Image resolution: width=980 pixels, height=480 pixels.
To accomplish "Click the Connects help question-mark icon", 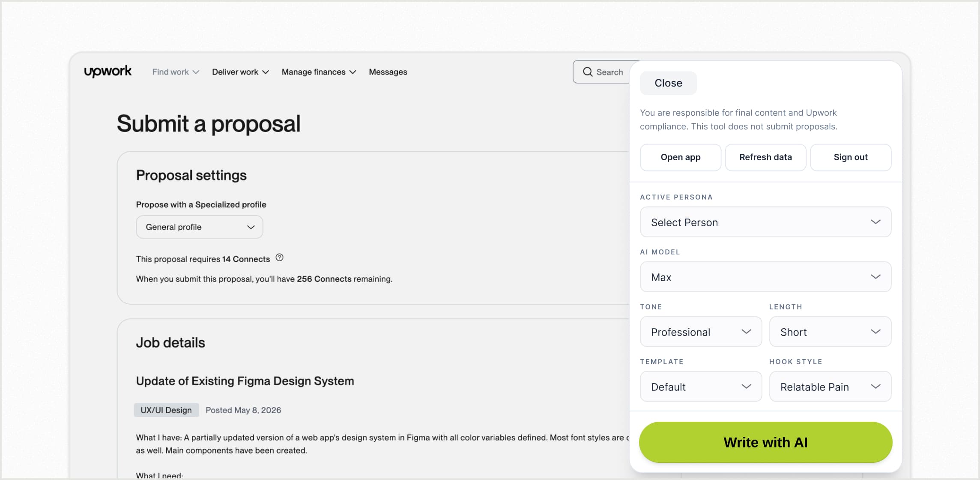I will (280, 258).
